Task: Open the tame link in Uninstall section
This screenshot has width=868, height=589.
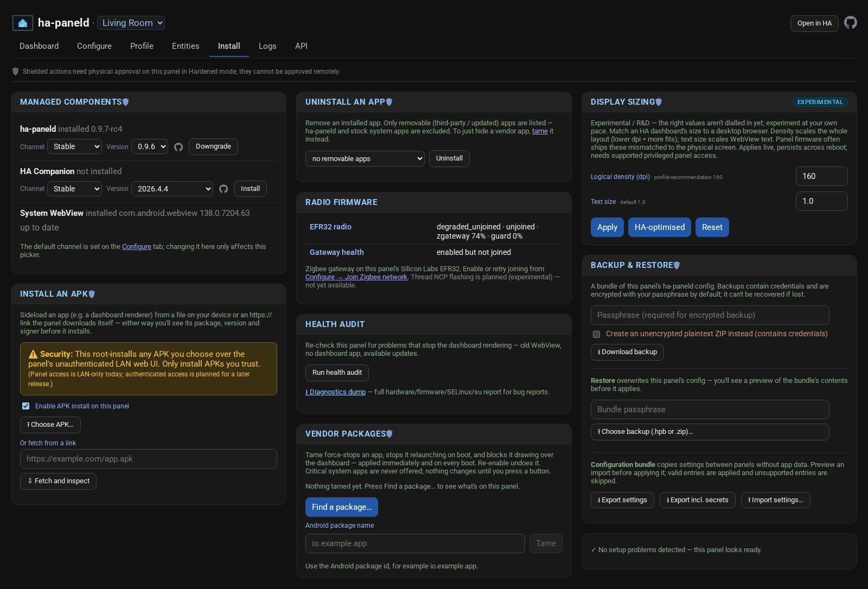Action: click(x=540, y=131)
